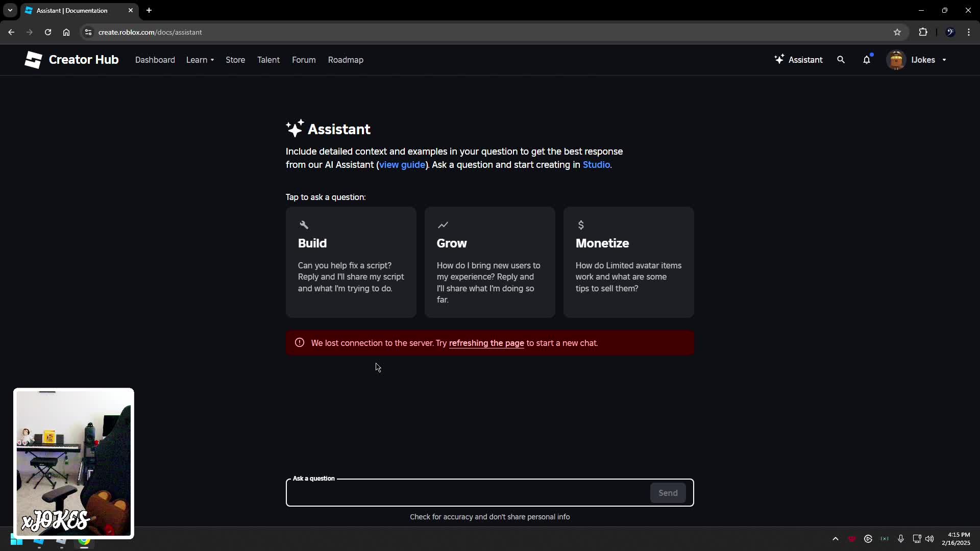Click the Assistant button in the header
This screenshot has width=980, height=551.
798,60
